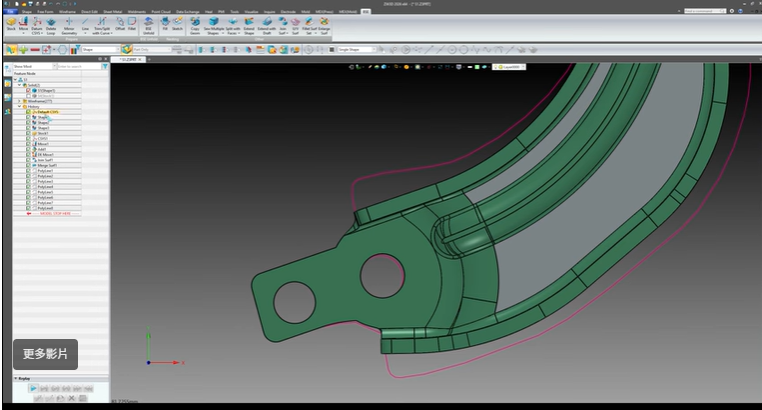Collapse the History tree node
Viewport: 762px width, 410px height.
(19, 106)
